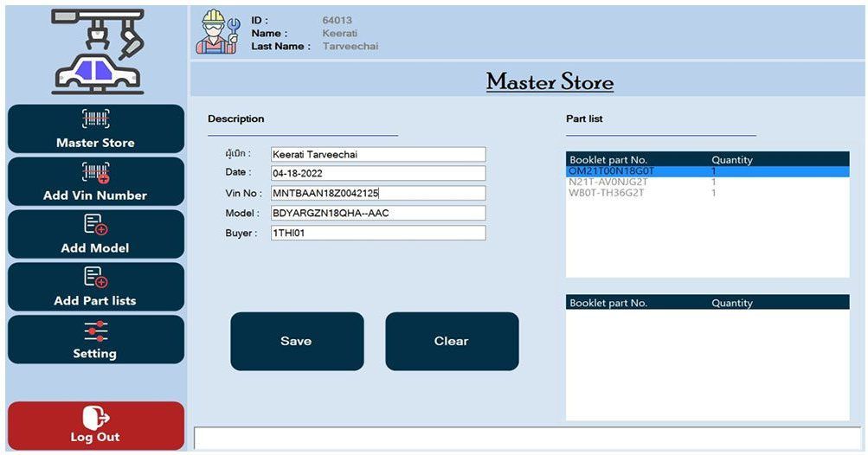Image resolution: width=868 pixels, height=455 pixels.
Task: Switch to Add Part lists label
Action: (95, 300)
